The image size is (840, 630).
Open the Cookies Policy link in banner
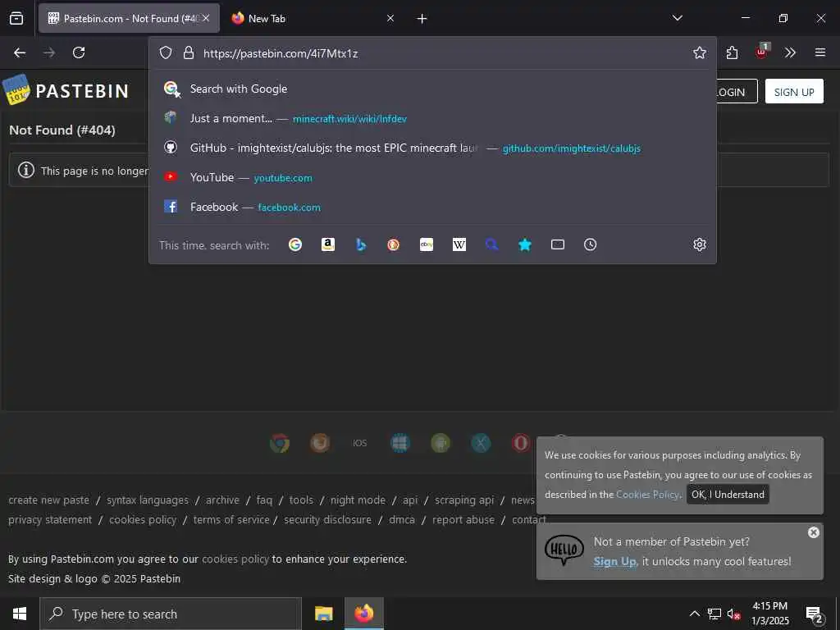647,495
